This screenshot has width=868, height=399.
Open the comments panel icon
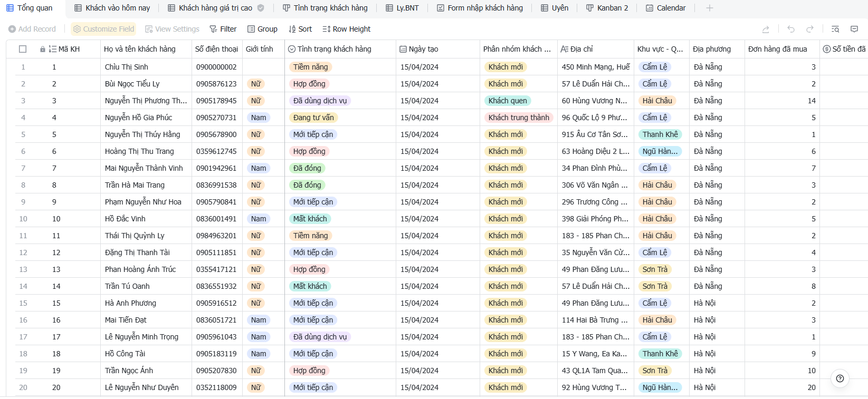pyautogui.click(x=854, y=29)
